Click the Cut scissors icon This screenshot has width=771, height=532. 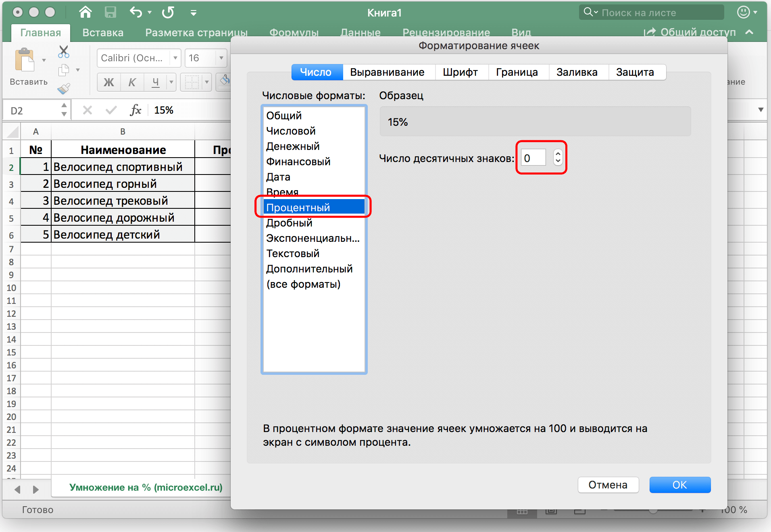point(64,52)
